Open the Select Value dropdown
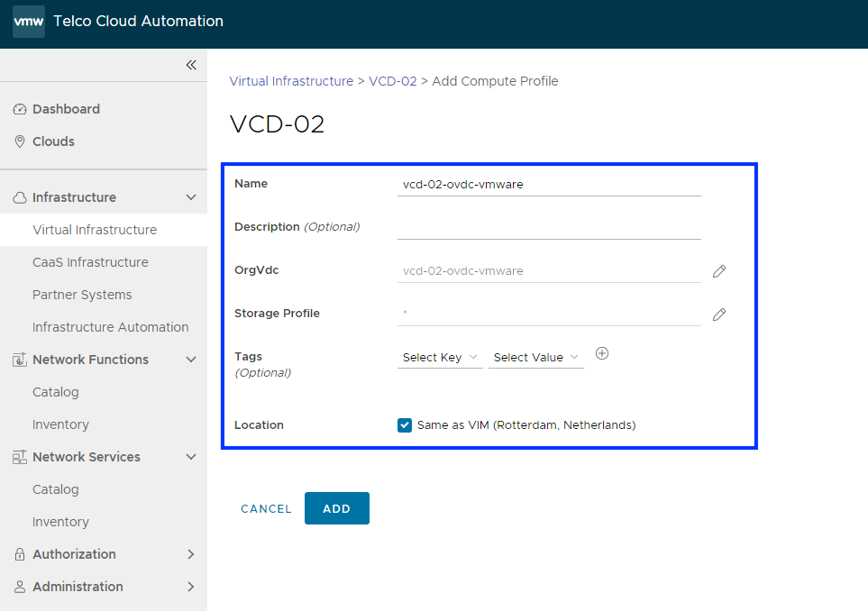 pos(535,358)
